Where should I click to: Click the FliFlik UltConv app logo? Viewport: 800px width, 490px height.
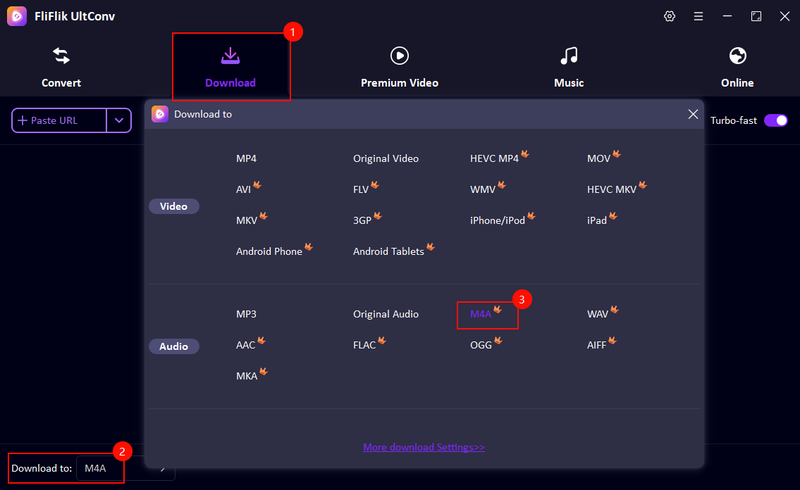[17, 16]
